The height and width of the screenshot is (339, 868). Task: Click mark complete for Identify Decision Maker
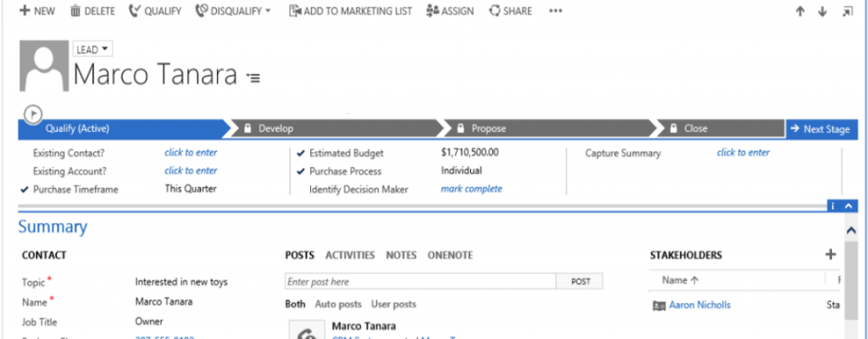point(472,189)
